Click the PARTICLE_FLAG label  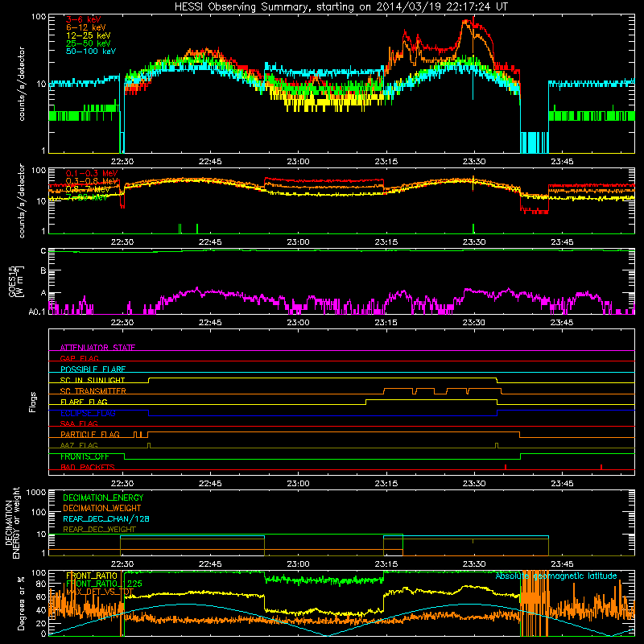(x=90, y=435)
